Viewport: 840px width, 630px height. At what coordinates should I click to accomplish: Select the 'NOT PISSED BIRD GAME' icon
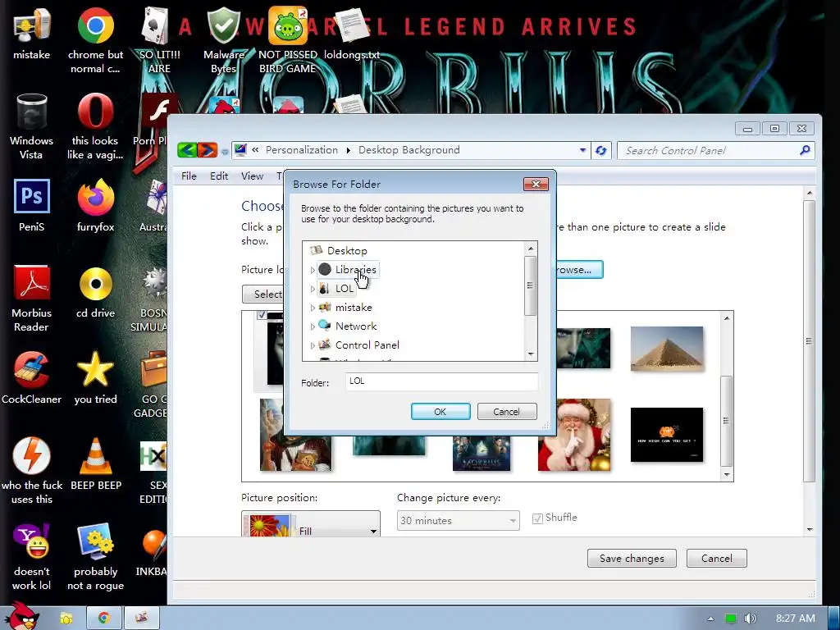tap(288, 40)
